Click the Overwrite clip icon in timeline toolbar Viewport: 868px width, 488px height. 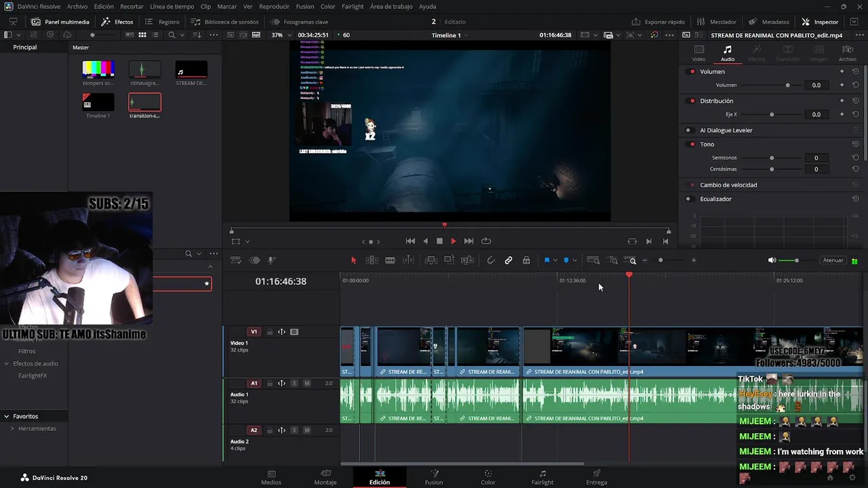pos(449,260)
